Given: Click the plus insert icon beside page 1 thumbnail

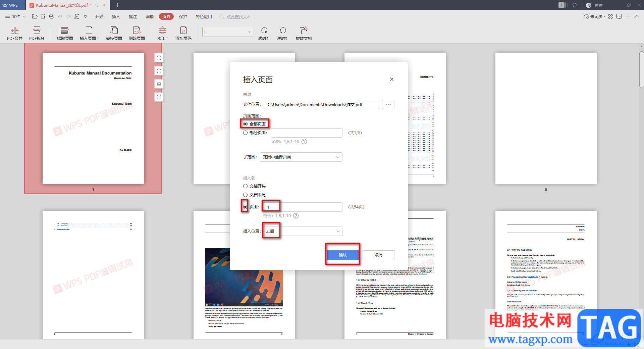Looking at the screenshot, I should (x=159, y=97).
